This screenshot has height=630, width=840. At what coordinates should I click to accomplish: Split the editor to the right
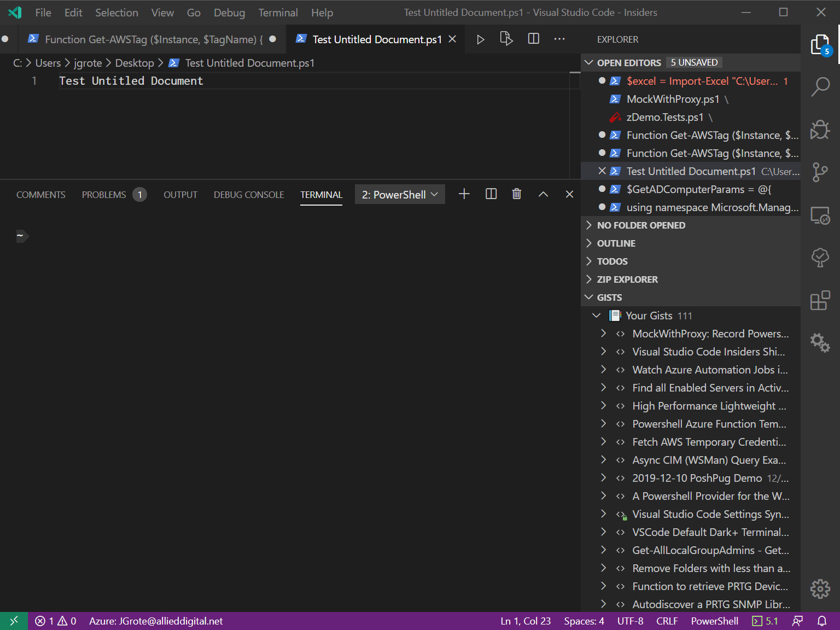click(534, 39)
